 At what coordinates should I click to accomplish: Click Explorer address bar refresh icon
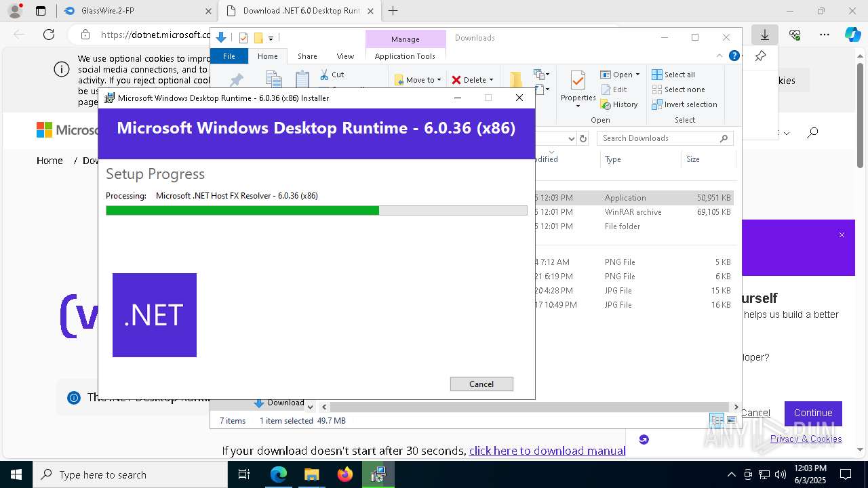pos(583,138)
